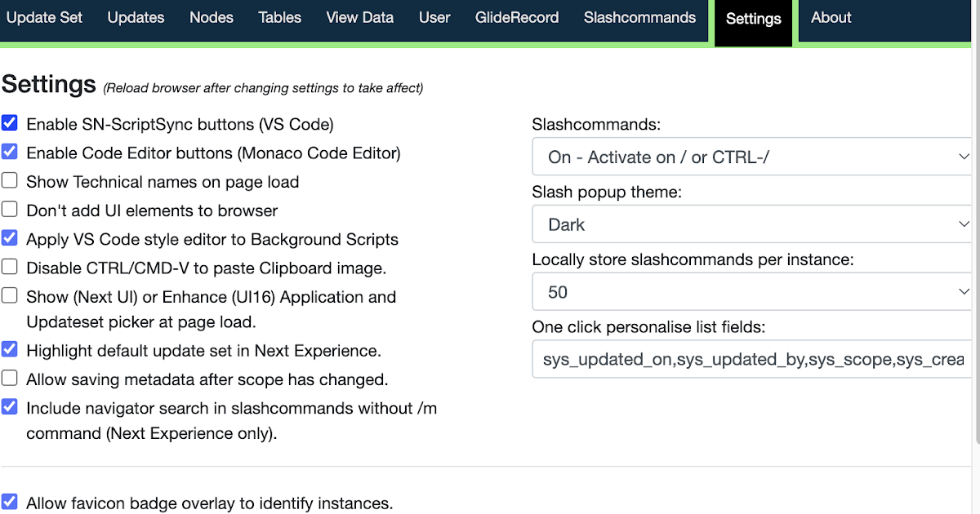Open the View Data tab
This screenshot has width=980, height=514.
[x=360, y=17]
